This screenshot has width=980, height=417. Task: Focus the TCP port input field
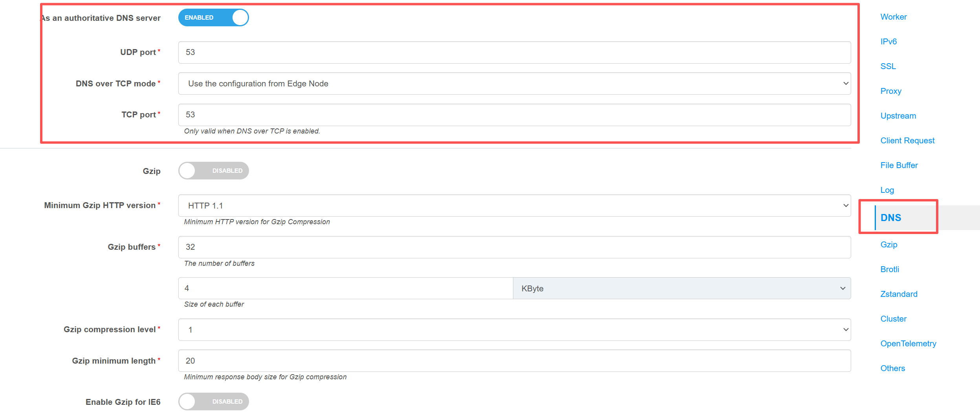(x=514, y=115)
